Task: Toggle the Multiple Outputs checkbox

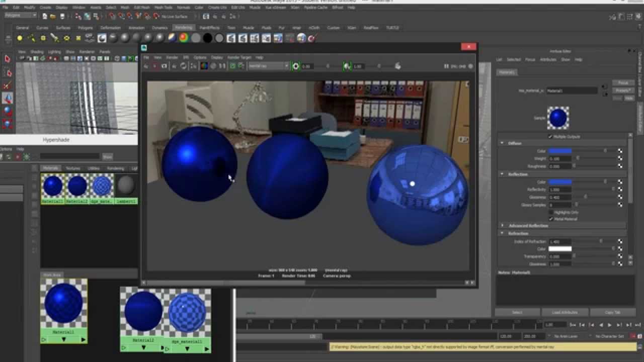Action: (x=550, y=136)
